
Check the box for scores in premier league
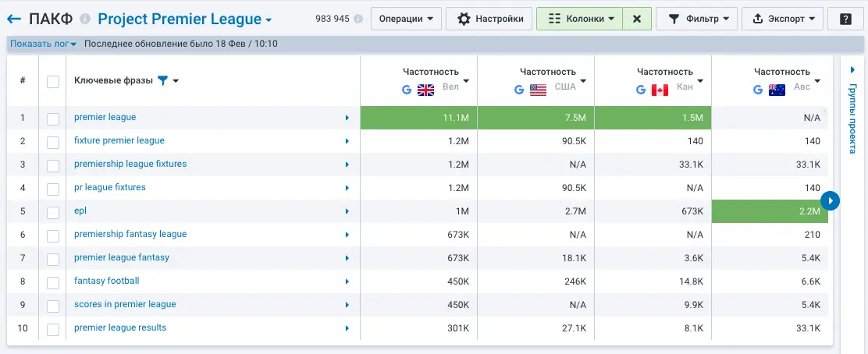tap(53, 306)
